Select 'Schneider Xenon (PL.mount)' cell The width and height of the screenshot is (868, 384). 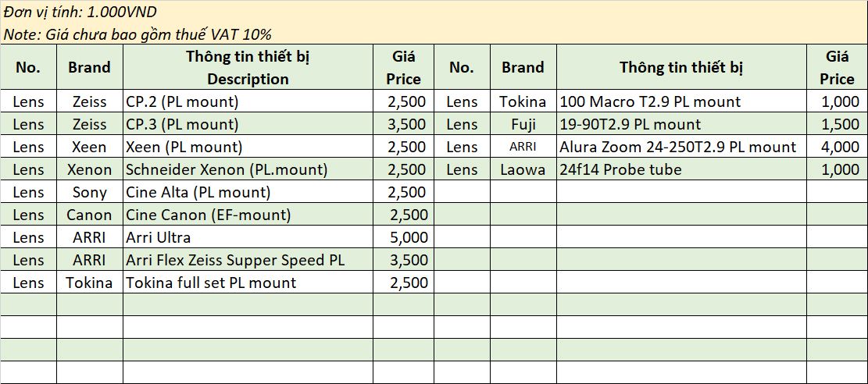pos(248,169)
